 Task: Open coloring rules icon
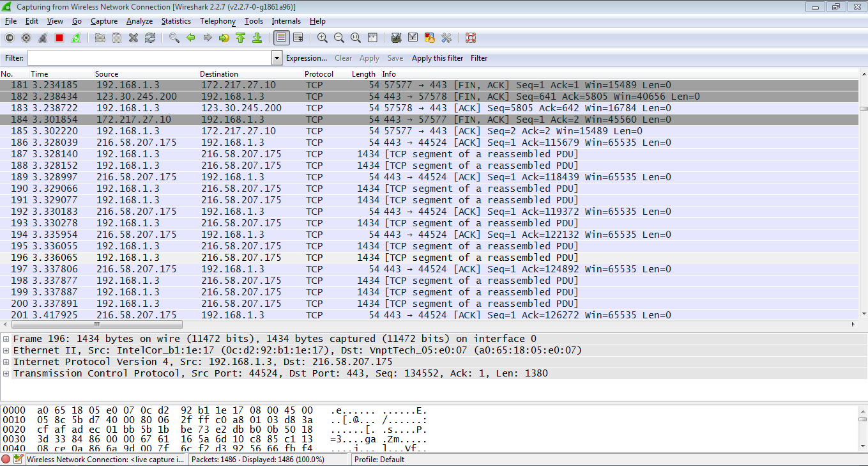pos(429,38)
